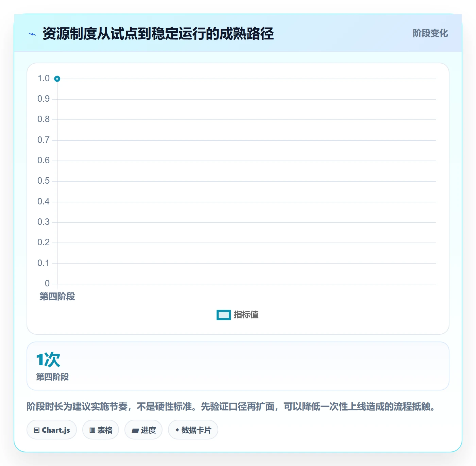
Task: Click the 指标值 legend label
Action: pos(246,315)
